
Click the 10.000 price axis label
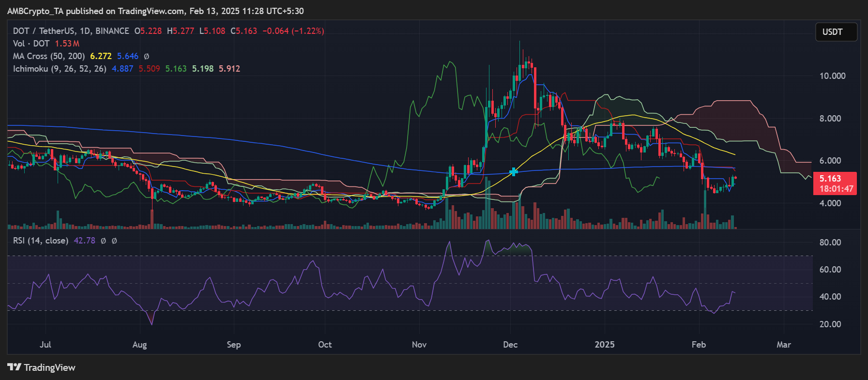point(833,76)
